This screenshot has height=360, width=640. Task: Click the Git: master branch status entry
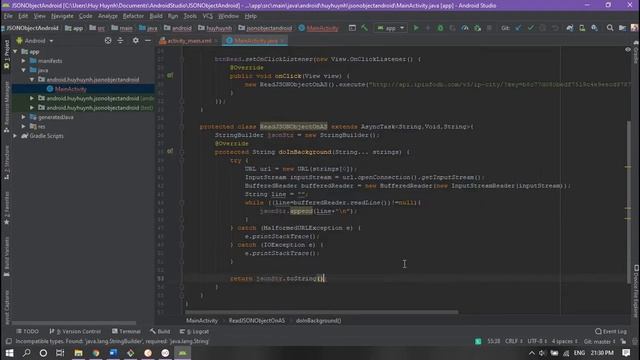click(x=599, y=341)
